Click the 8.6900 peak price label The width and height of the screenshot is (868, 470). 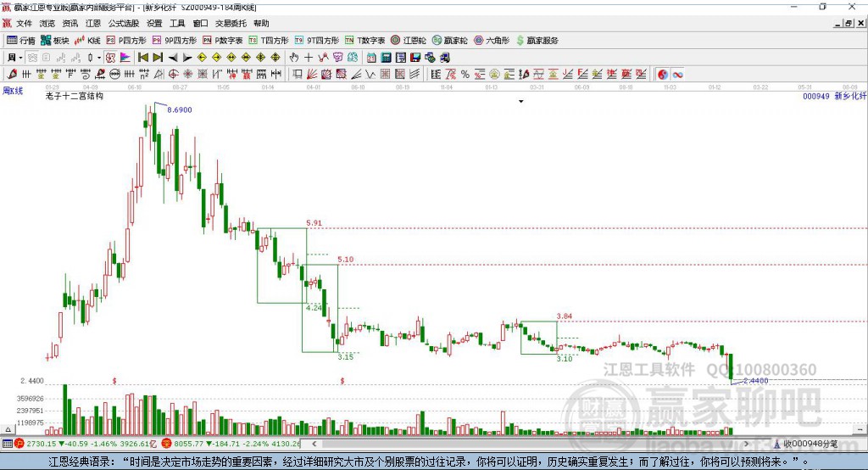(180, 109)
